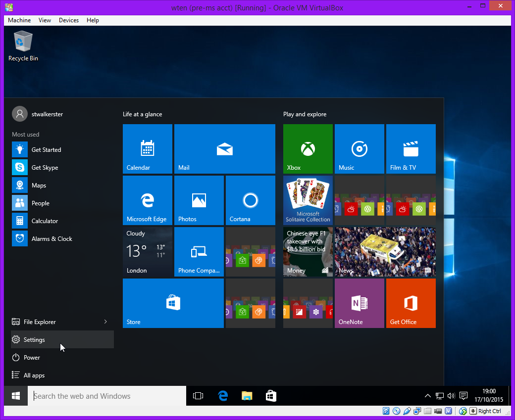Expand File Explorer jump list arrow
This screenshot has width=515, height=420.
[x=105, y=322]
